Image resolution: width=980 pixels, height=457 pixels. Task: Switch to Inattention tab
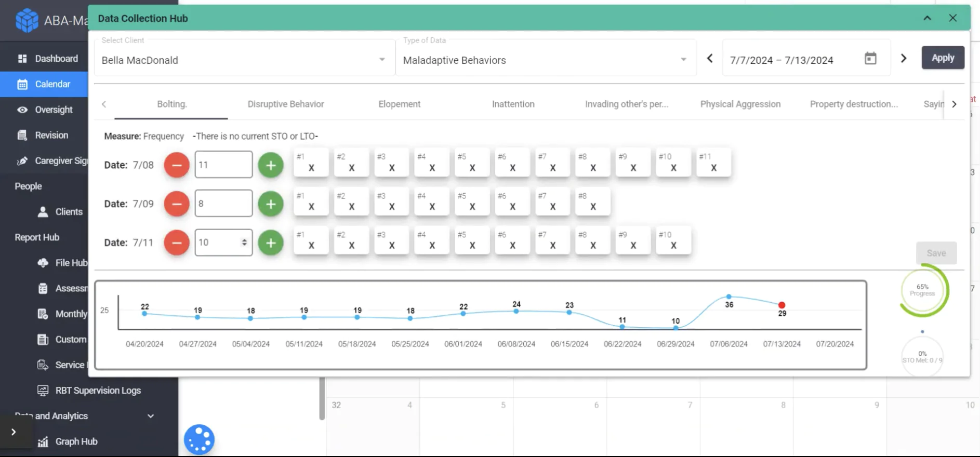click(513, 104)
